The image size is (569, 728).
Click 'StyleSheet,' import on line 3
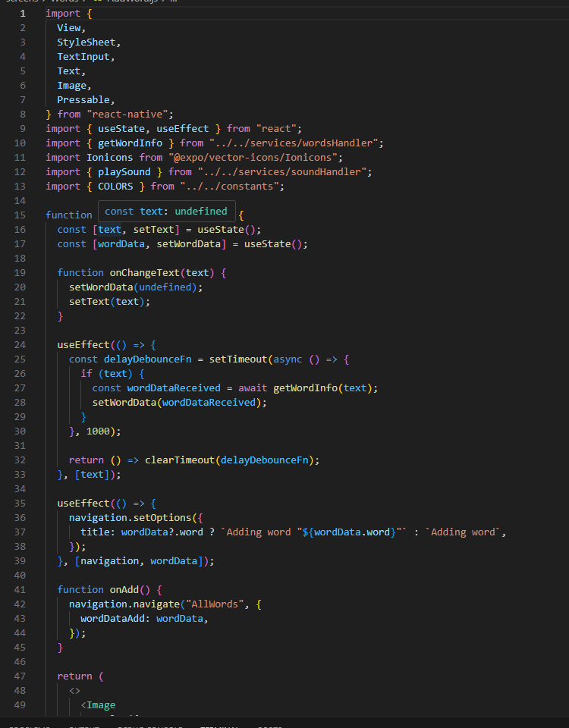click(x=89, y=42)
